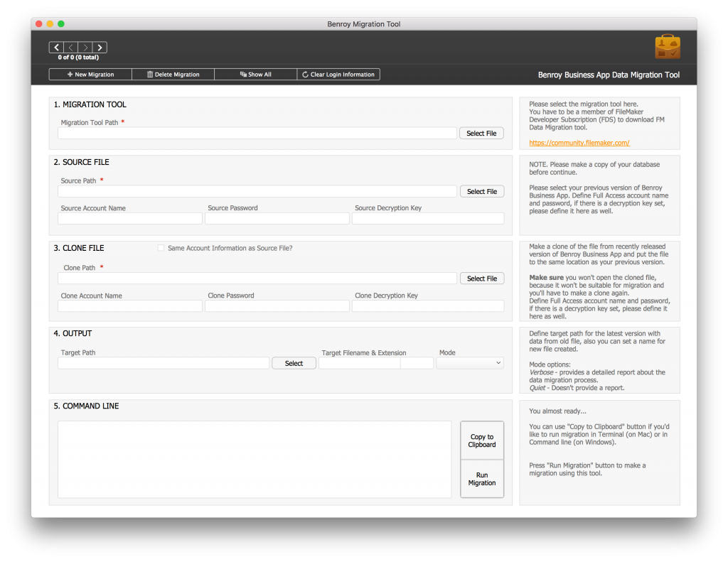Image resolution: width=728 pixels, height=562 pixels.
Task: Go to the next migration record
Action: [x=85, y=48]
